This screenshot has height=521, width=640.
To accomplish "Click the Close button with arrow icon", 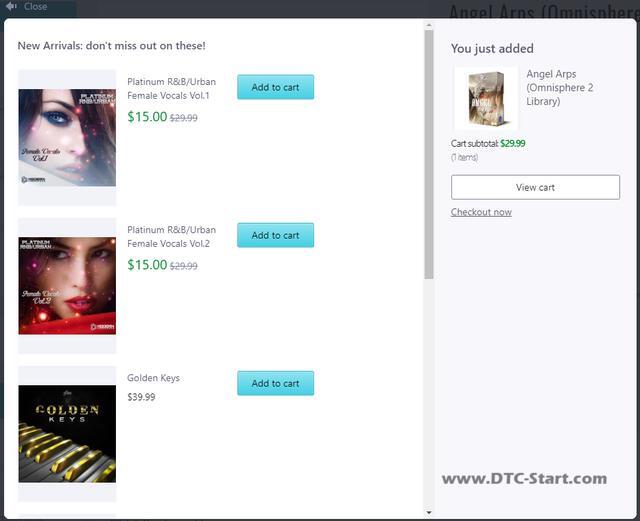I will [27, 7].
